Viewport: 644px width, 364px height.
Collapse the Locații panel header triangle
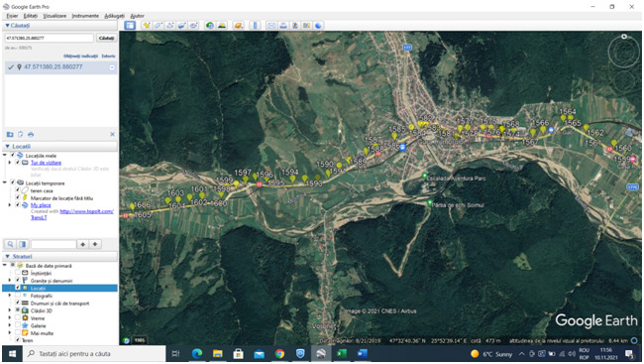point(7,147)
